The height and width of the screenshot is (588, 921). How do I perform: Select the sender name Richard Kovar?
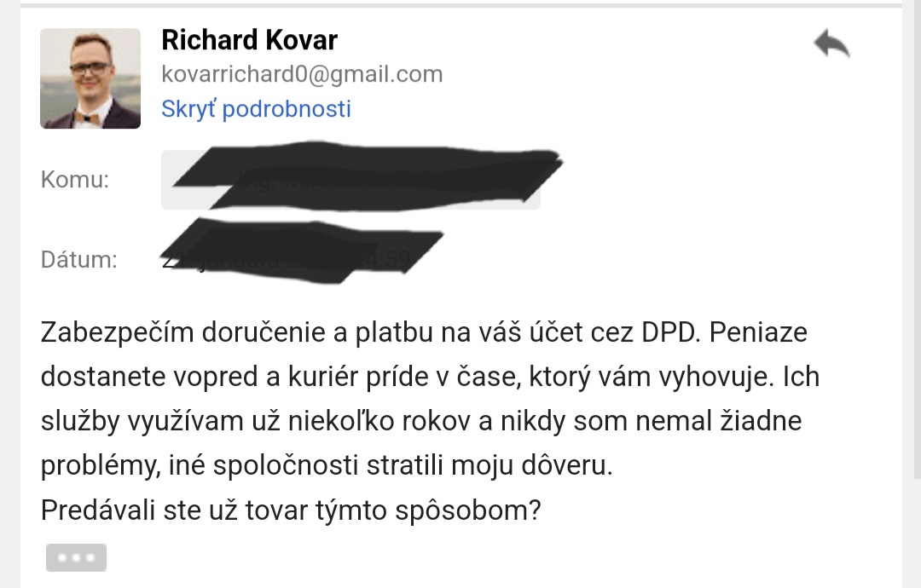pyautogui.click(x=249, y=40)
